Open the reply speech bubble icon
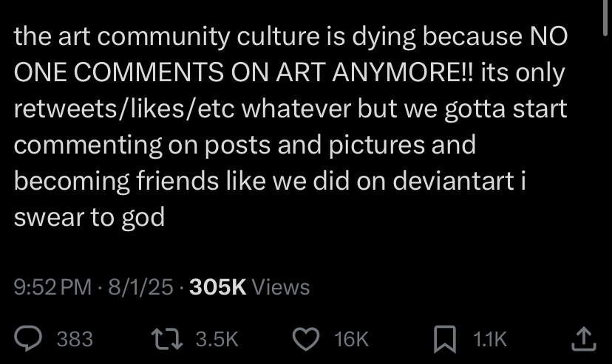 click(x=27, y=339)
